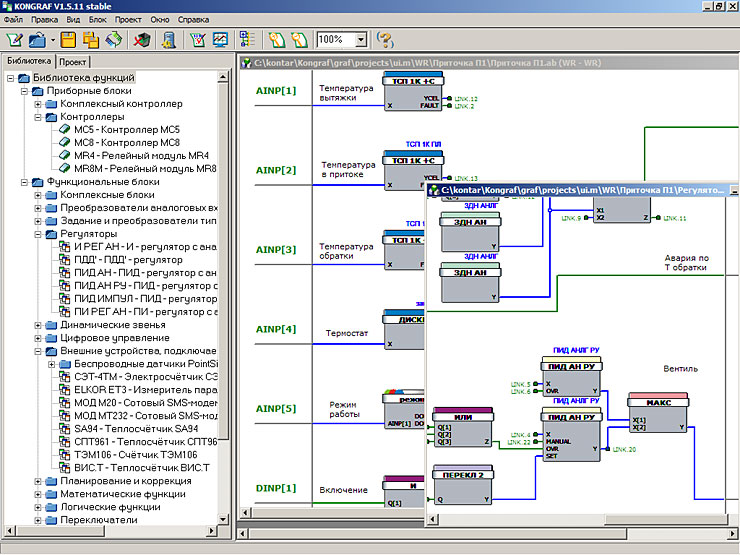
Task: Expand the Динамические звенья folder
Action: pos(38,325)
